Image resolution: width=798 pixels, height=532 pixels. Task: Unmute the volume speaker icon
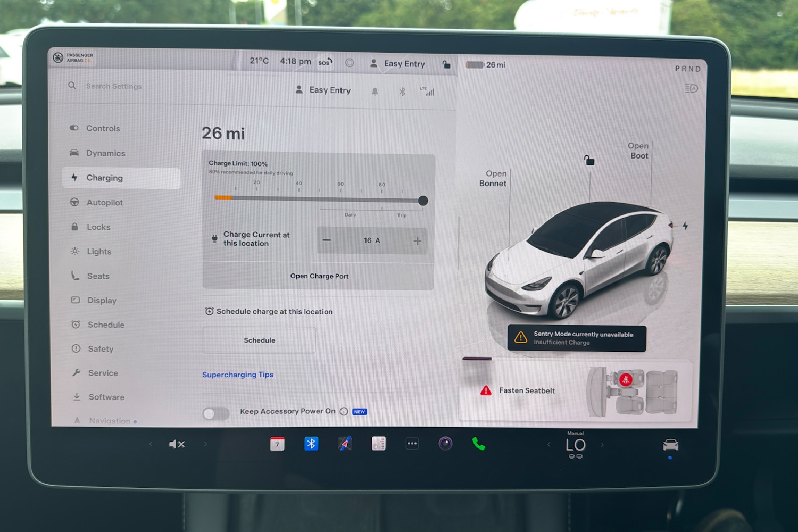177,444
